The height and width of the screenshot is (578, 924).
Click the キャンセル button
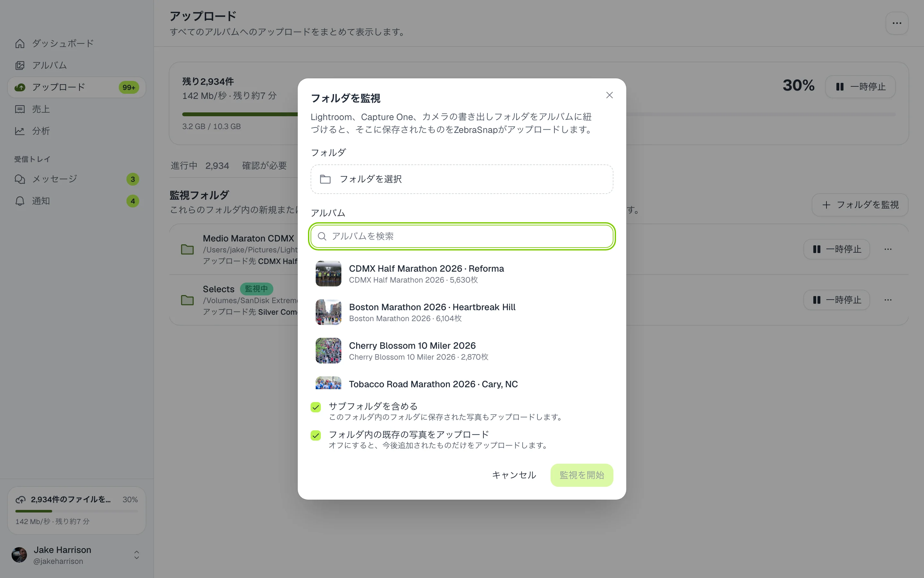pos(514,475)
